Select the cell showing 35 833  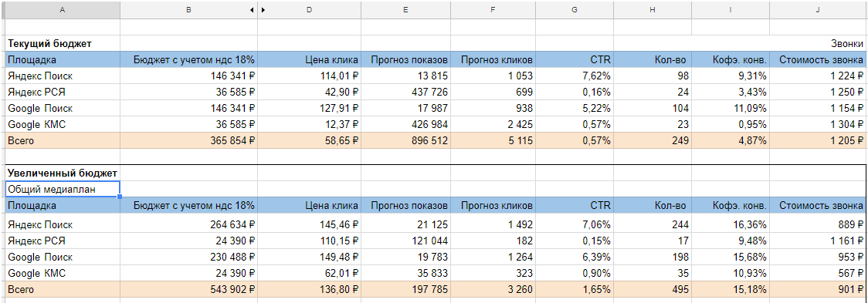point(405,274)
